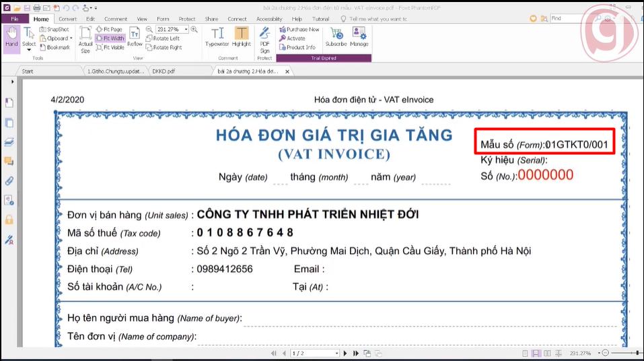Click the zoom in magnifier in ribbon
This screenshot has height=361, width=644.
pos(194,29)
